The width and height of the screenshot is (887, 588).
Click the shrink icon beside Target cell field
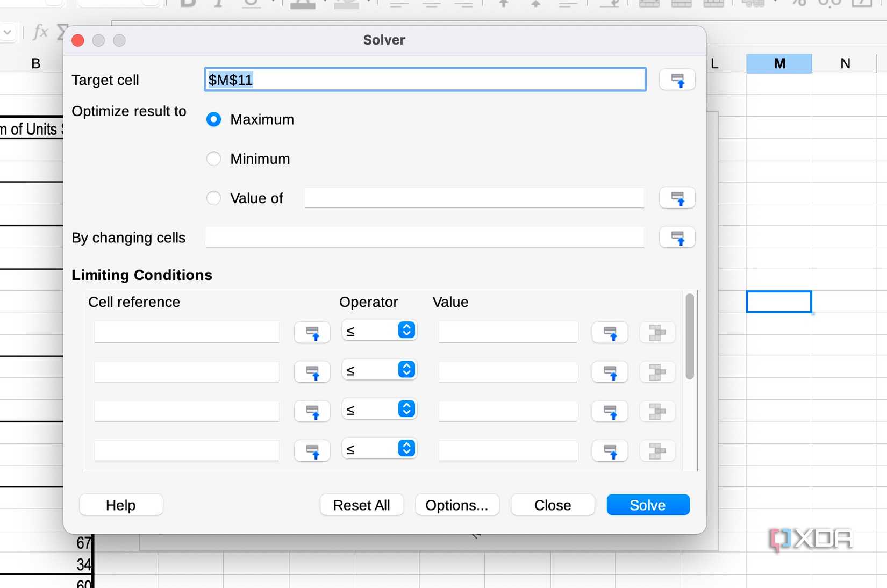pos(677,80)
